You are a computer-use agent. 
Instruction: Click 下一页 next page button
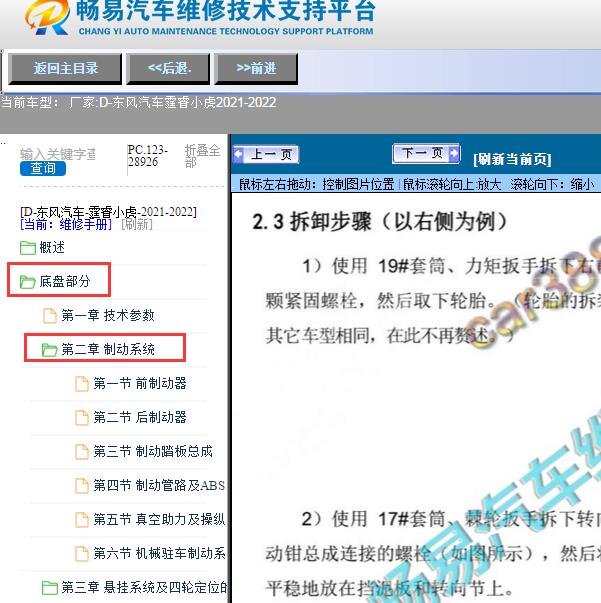pos(426,154)
